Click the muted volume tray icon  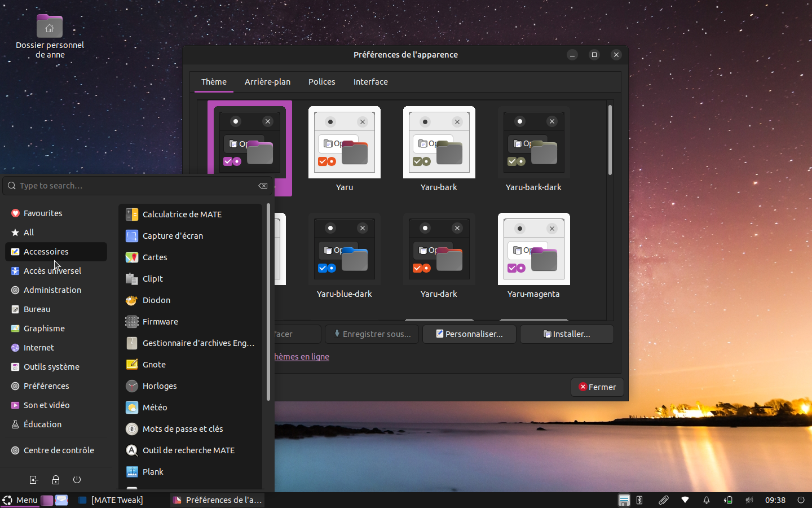coord(749,500)
